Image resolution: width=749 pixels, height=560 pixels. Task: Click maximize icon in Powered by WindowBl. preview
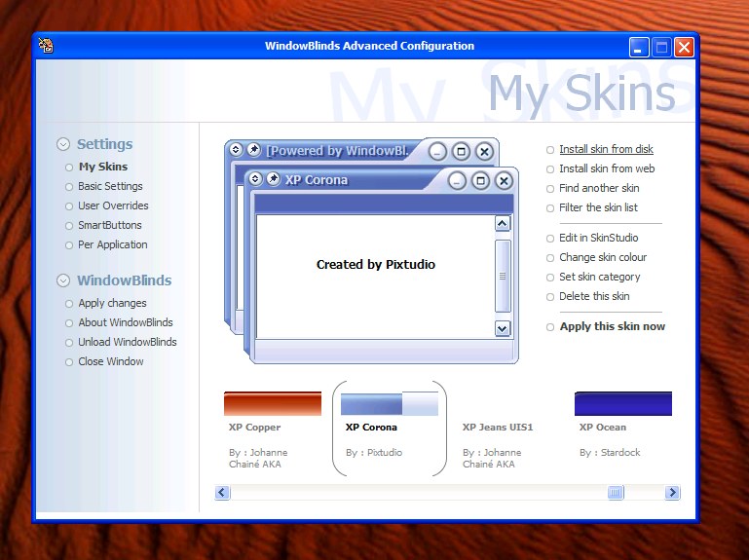pyautogui.click(x=461, y=152)
